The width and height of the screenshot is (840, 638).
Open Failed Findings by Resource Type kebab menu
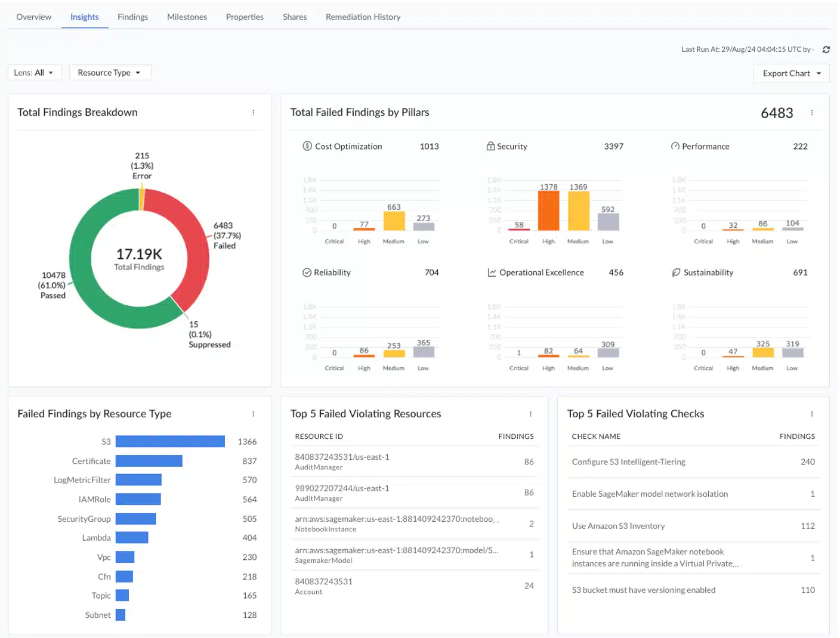pos(254,414)
